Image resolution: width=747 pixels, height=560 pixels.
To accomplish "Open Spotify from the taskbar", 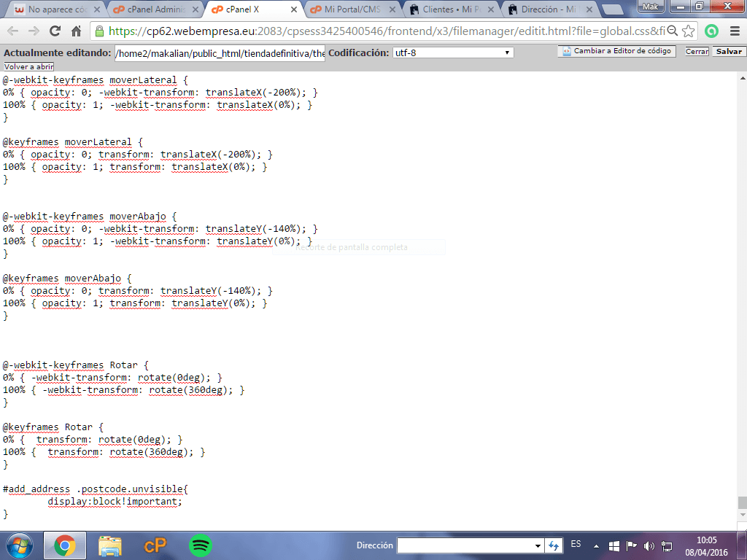I will coord(201,545).
